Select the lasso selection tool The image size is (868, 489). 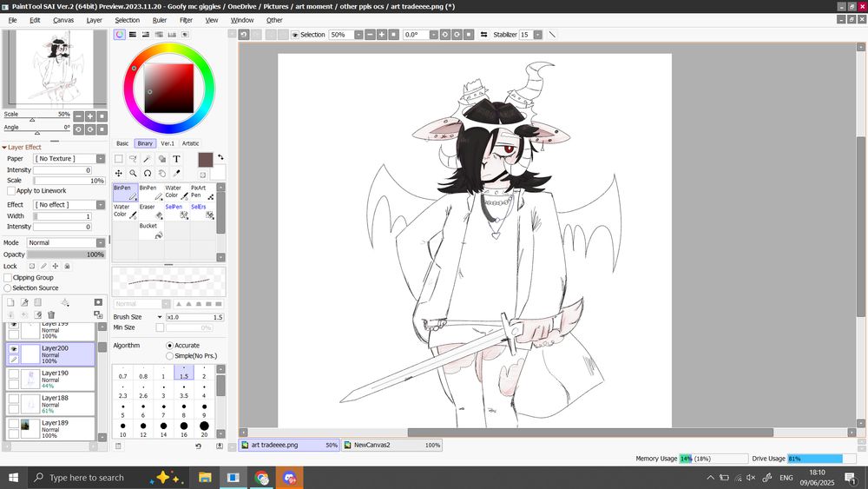click(133, 159)
